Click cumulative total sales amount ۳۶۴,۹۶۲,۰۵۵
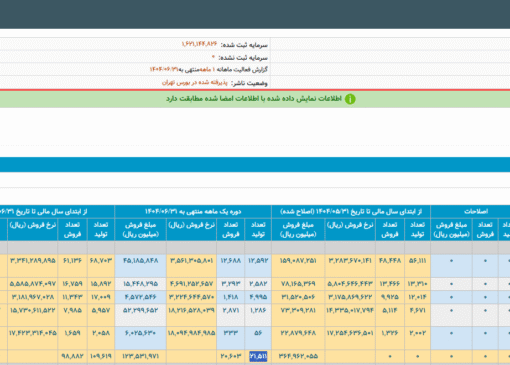 point(298,356)
